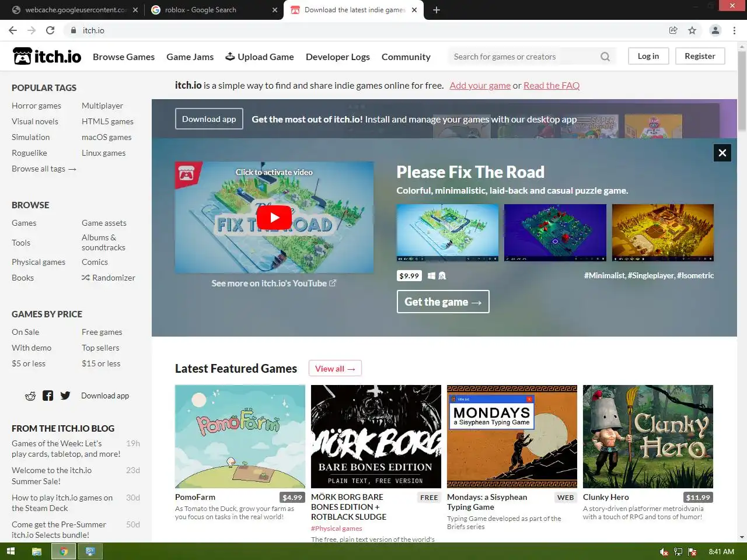Browse the Game assets category
The width and height of the screenshot is (747, 560).
point(104,223)
